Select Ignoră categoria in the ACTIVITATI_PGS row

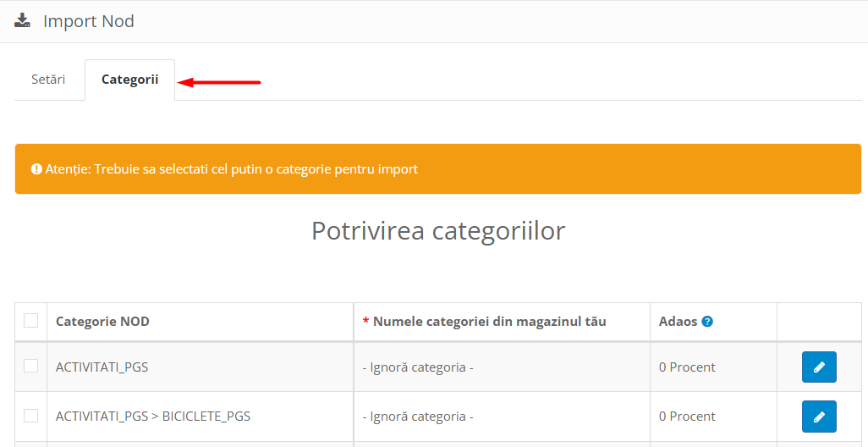tap(417, 367)
